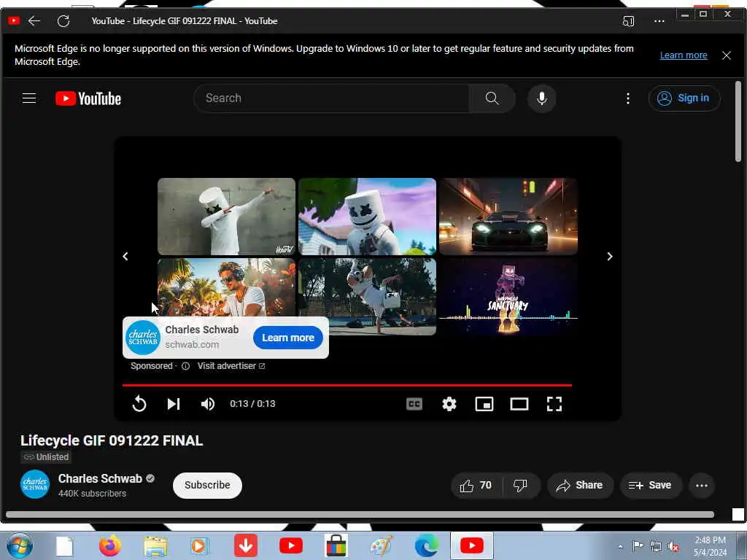This screenshot has height=560, width=747.
Task: Open the Fortnite Marshmello thumbnail
Action: coord(367,216)
